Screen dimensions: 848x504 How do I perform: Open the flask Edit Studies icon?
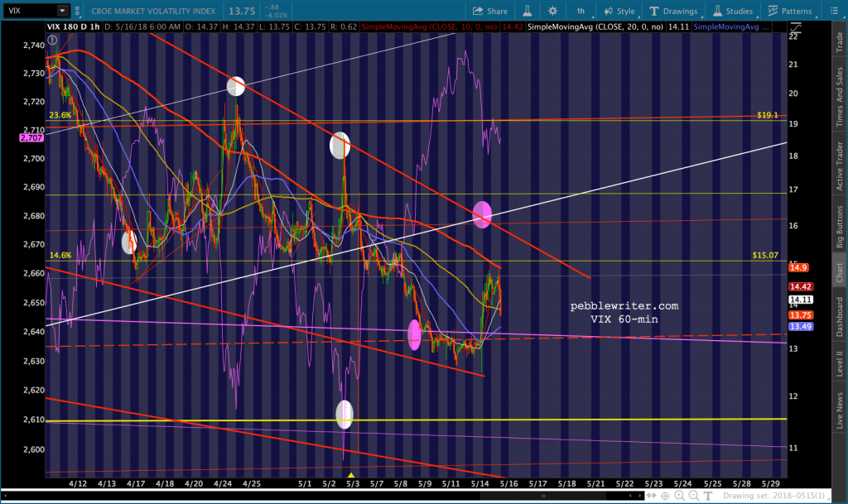click(x=524, y=11)
